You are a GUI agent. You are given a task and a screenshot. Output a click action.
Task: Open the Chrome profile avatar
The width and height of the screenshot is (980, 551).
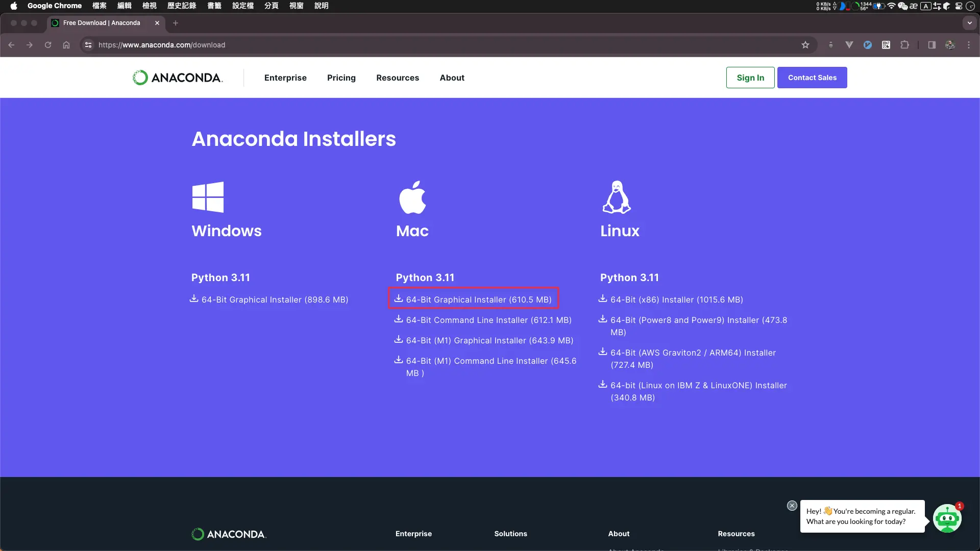coord(950,45)
